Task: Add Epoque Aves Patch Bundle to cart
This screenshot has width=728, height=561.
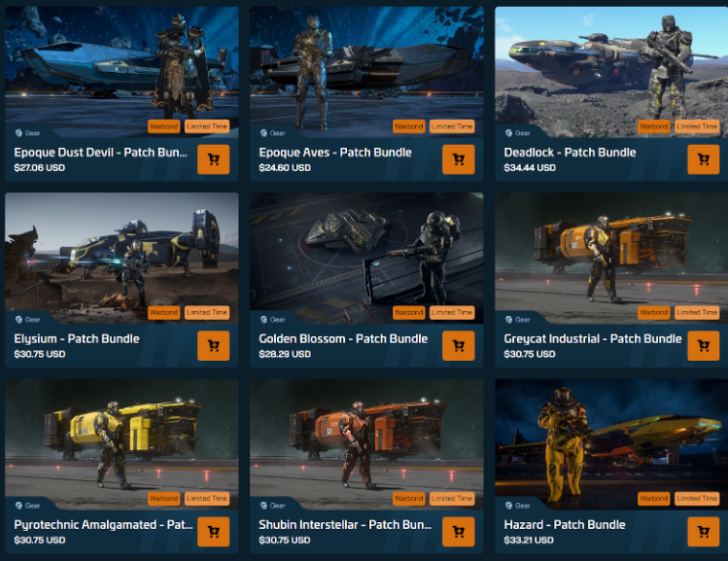Action: tap(458, 159)
